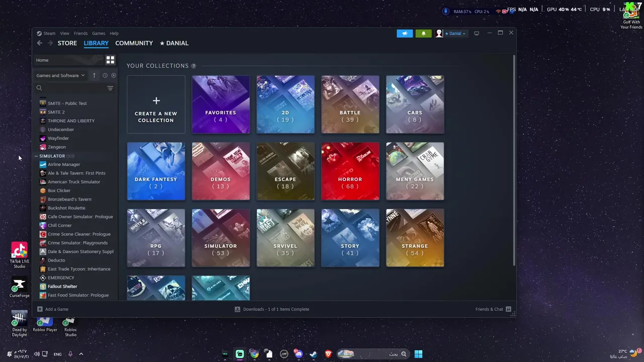
Task: Click the Brave browser taskbar icon
Action: (329, 354)
